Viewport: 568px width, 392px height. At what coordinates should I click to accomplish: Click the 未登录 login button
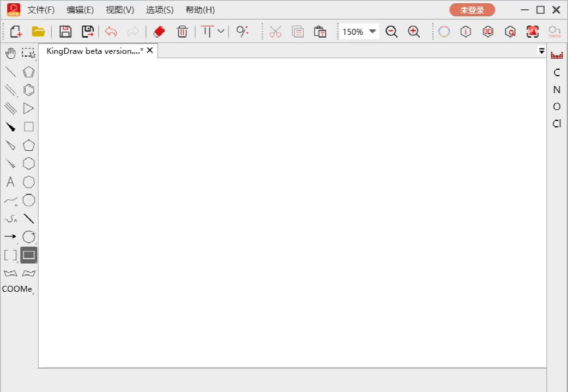[472, 10]
